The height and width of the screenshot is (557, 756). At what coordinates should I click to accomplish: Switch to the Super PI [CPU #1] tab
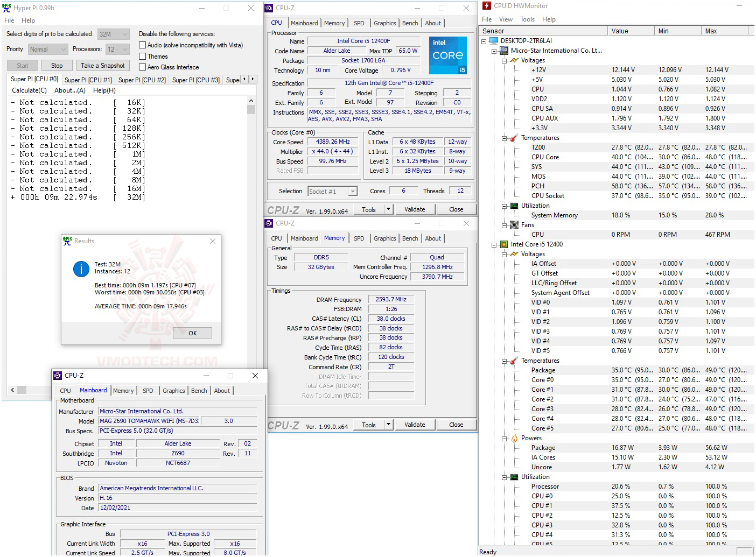(88, 80)
